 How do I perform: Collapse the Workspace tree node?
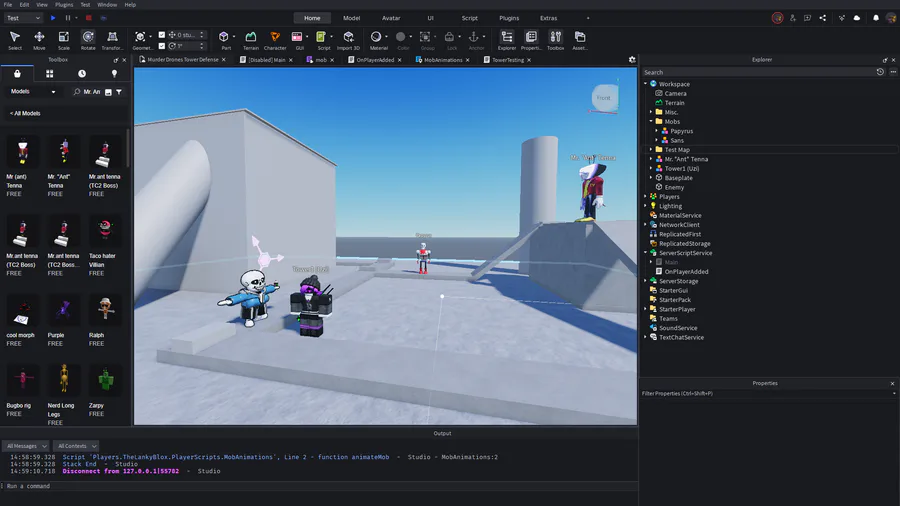tap(645, 84)
